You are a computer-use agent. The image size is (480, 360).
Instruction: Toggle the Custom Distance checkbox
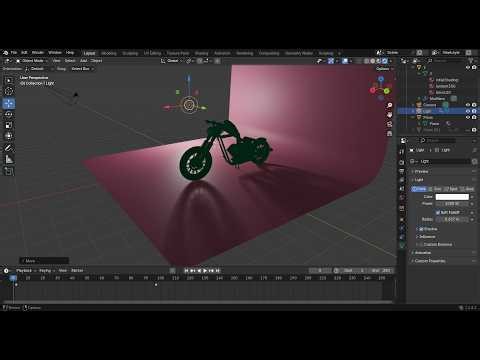click(x=421, y=244)
